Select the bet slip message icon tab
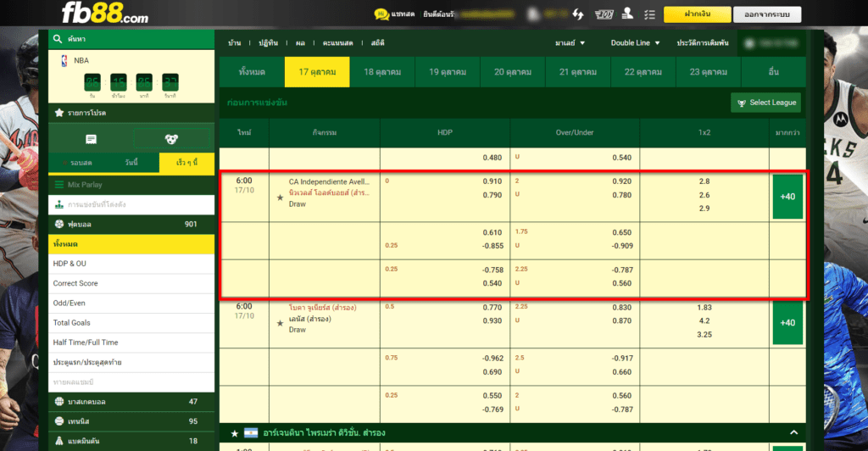The height and width of the screenshot is (451, 868). [91, 139]
